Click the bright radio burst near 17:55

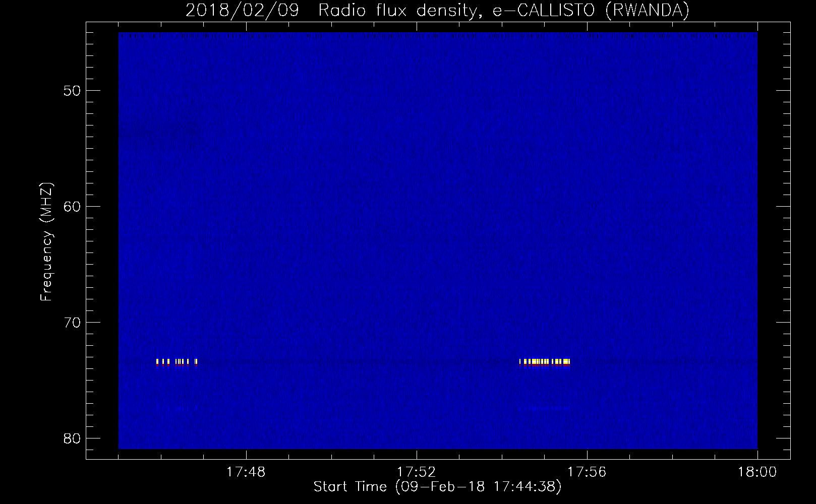pos(545,362)
